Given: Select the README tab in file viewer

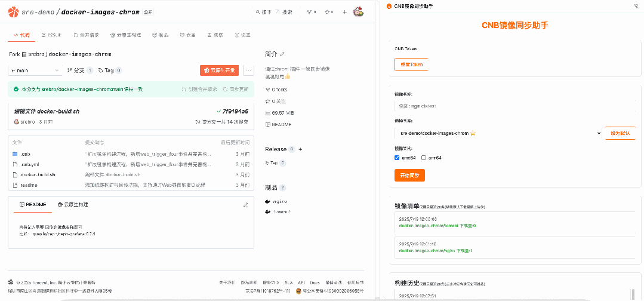Looking at the screenshot, I should (x=33, y=204).
